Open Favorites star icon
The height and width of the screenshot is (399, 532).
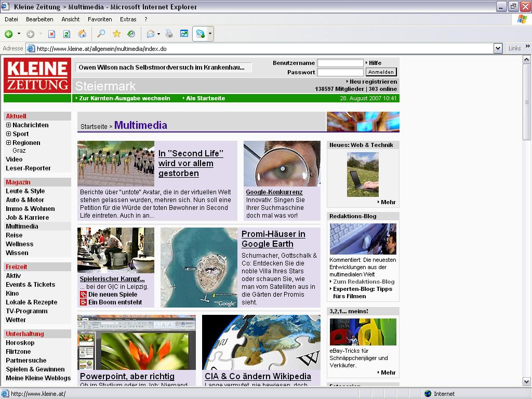tap(116, 34)
